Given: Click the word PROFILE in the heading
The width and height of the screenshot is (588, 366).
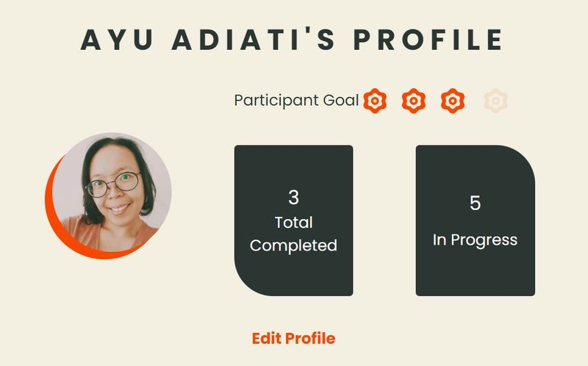Looking at the screenshot, I should click(x=430, y=40).
